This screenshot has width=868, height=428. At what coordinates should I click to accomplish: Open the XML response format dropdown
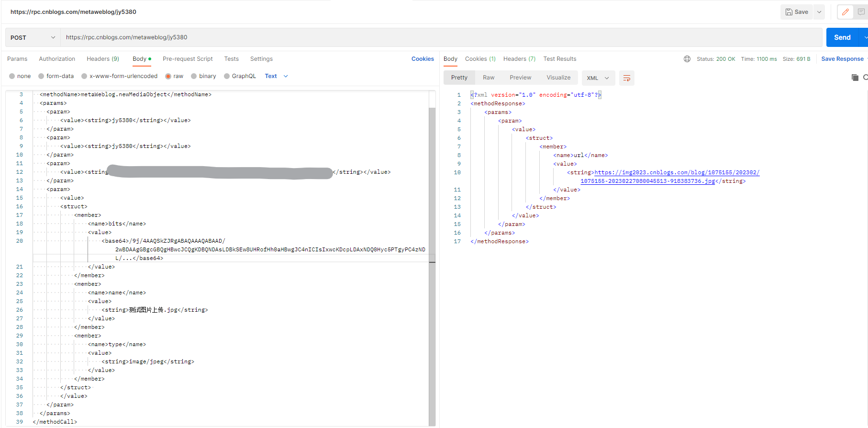click(598, 78)
